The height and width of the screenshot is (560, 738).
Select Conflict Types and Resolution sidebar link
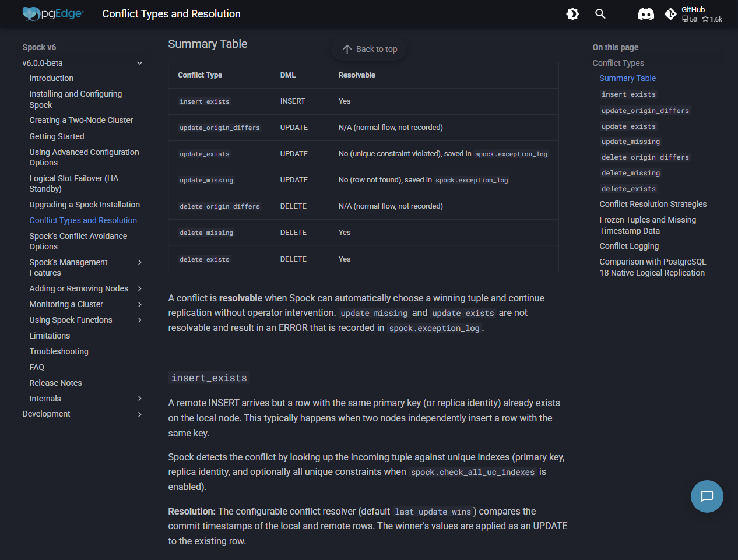click(83, 220)
